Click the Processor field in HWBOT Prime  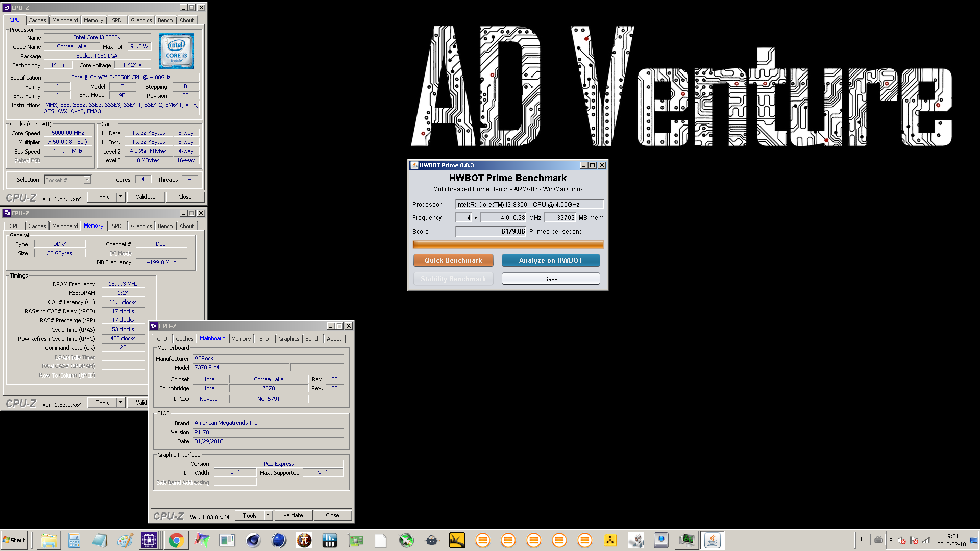click(x=529, y=204)
